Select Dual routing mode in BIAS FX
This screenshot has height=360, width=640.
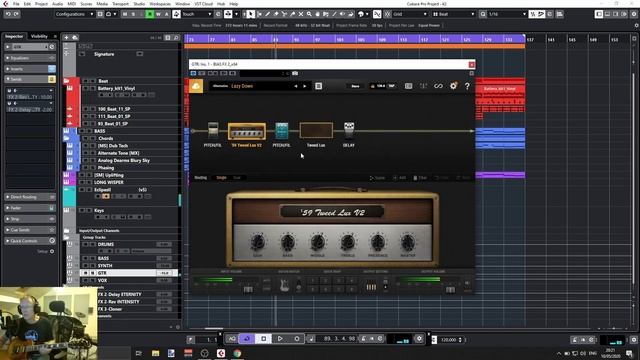237,178
